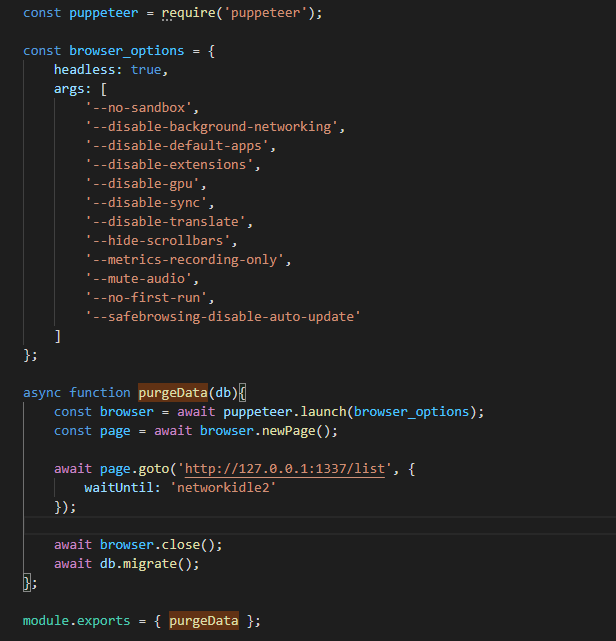Select the '--metrics-recording-only' argument
Viewport: 616px width, 641px height.
(x=185, y=260)
